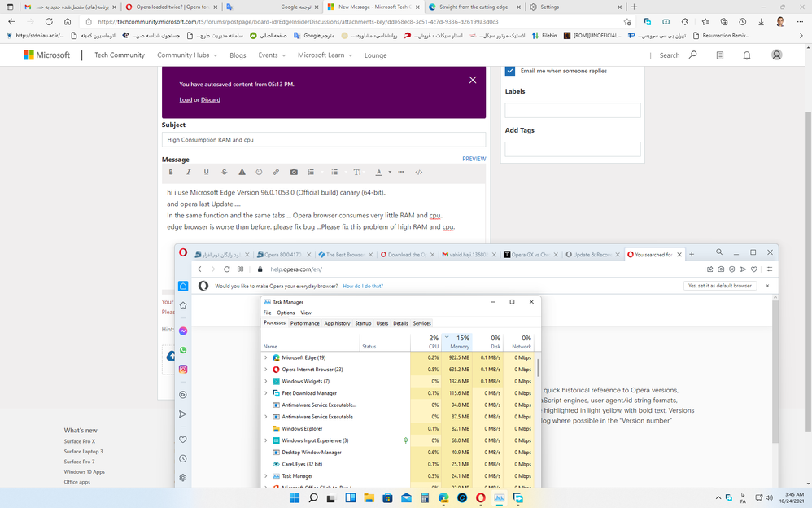Image resolution: width=812 pixels, height=508 pixels.
Task: Open Details tab in Task Manager
Action: point(400,323)
